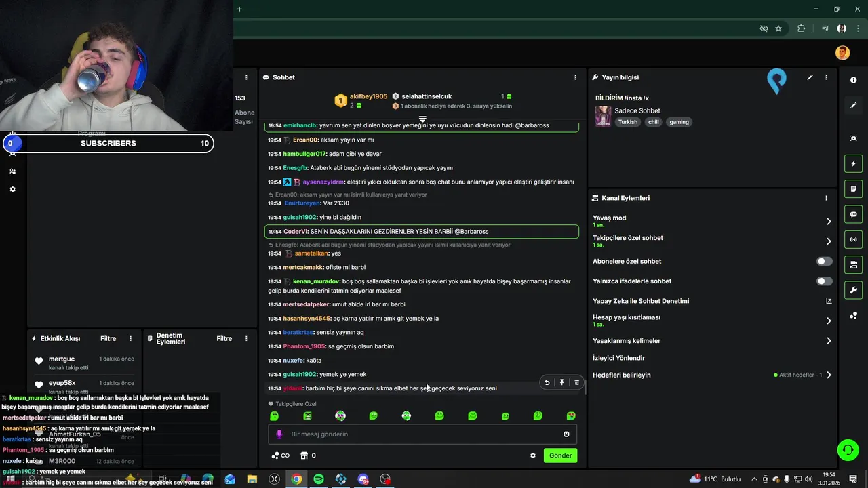Send message with Gönder button
The image size is (868, 488).
[560, 455]
